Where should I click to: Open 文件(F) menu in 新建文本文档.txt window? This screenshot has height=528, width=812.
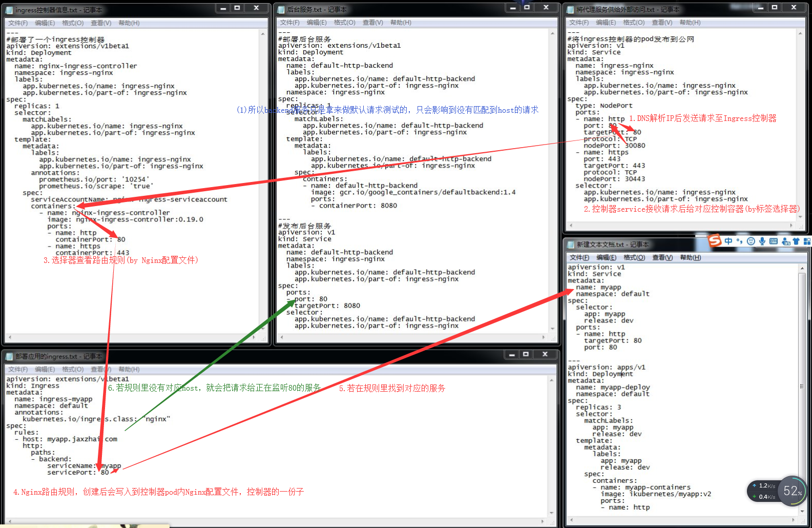(x=579, y=258)
